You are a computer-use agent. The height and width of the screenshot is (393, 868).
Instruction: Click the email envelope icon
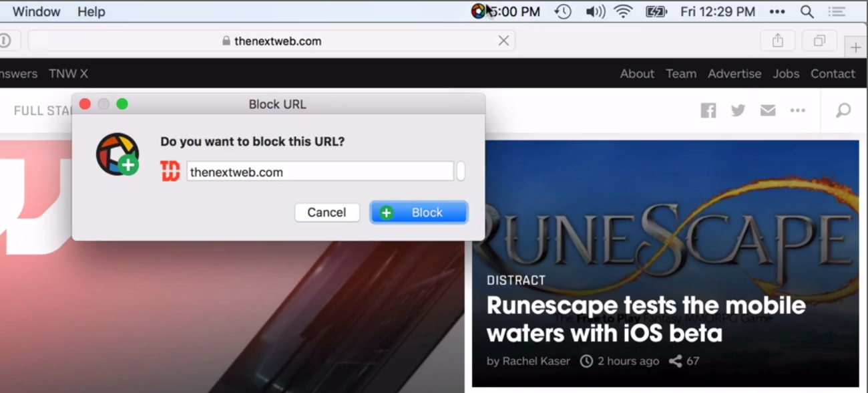[x=768, y=110]
